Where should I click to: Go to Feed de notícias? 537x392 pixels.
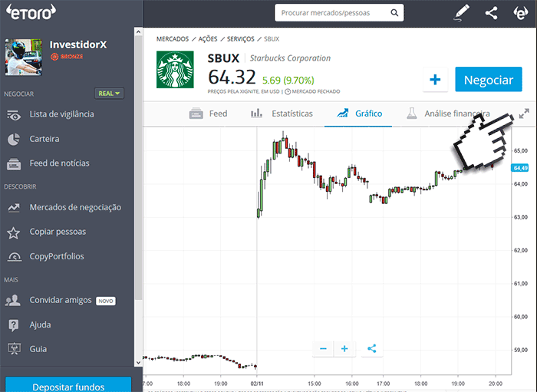[x=59, y=163]
